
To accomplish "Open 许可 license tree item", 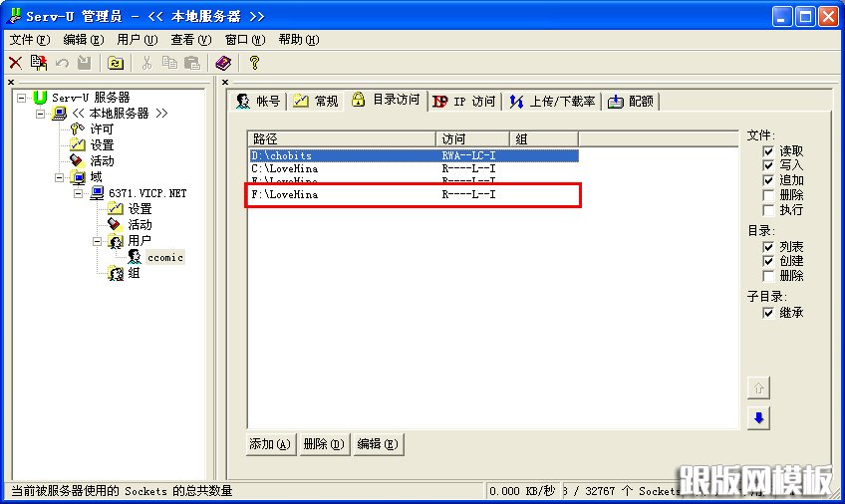I will 102,129.
